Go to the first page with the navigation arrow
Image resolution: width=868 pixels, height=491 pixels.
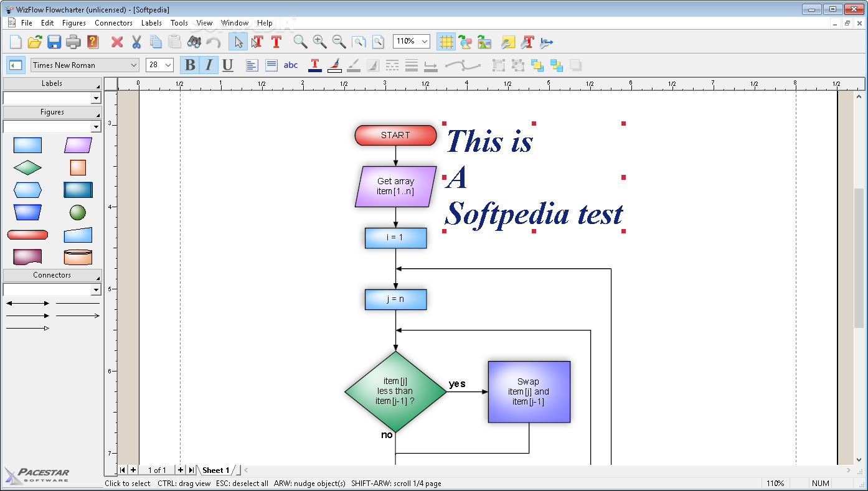(123, 470)
